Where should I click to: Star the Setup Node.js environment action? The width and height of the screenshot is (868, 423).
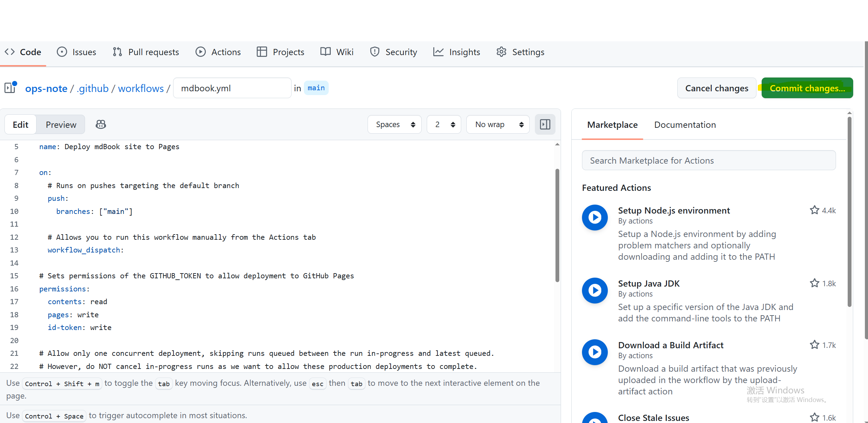pyautogui.click(x=814, y=210)
